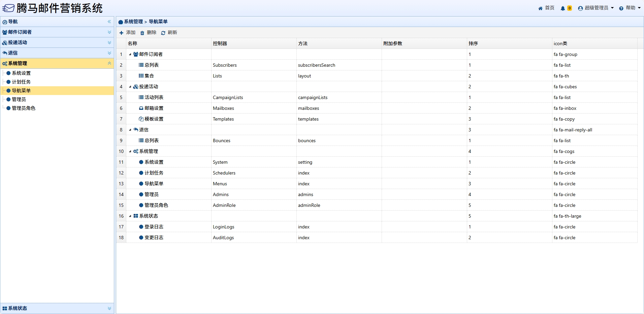Click the plus add icon in toolbar

(121, 33)
